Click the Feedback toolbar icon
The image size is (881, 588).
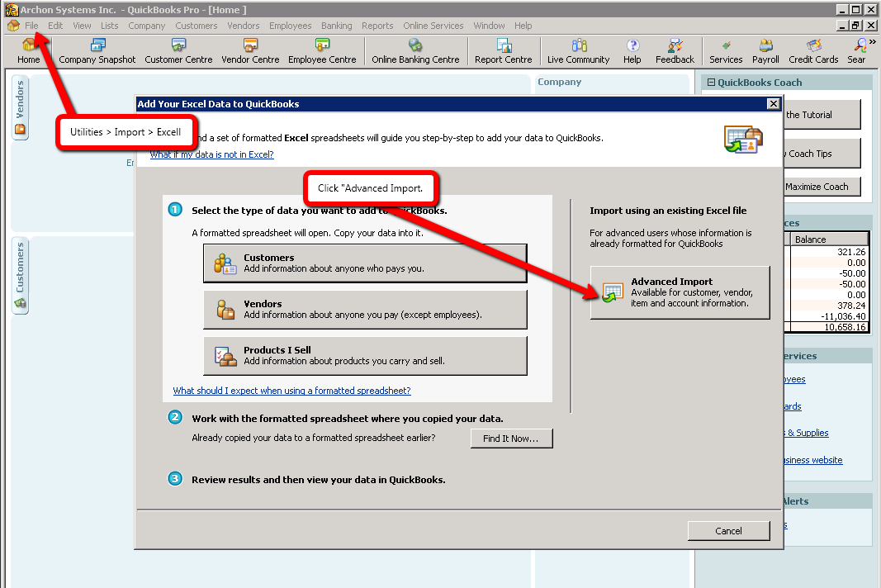tap(675, 51)
